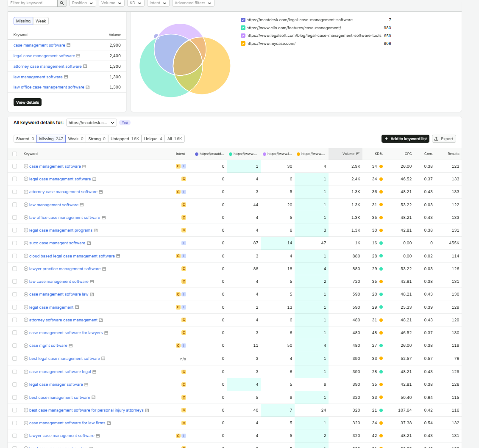
Task: Toggle the legalsoft.com checkbox in chart legend
Action: tap(243, 36)
